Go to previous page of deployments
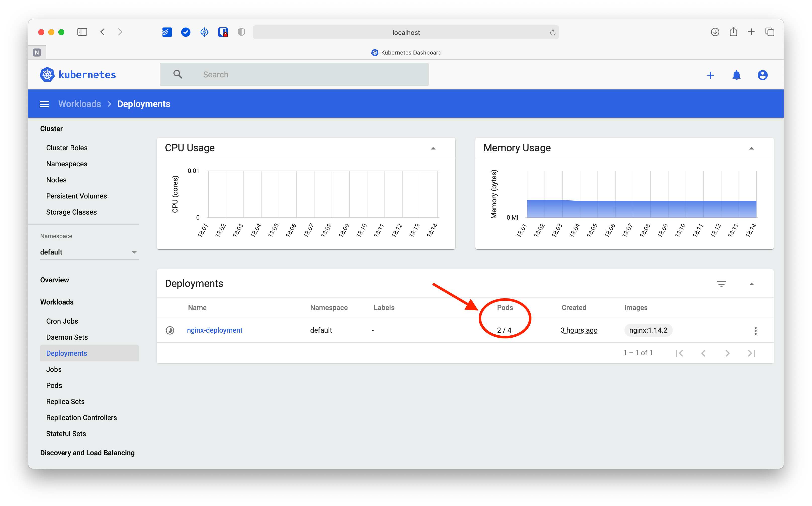 703,353
